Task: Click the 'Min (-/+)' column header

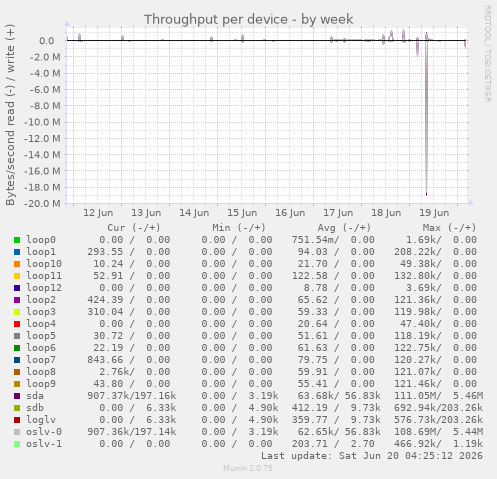Action: click(x=239, y=228)
